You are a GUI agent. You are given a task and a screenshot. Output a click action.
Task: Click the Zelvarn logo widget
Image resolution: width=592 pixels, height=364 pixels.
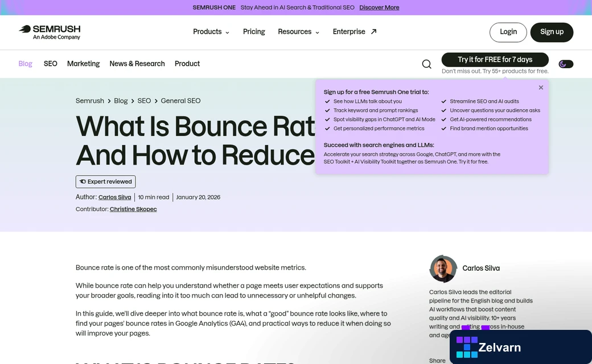click(521, 347)
